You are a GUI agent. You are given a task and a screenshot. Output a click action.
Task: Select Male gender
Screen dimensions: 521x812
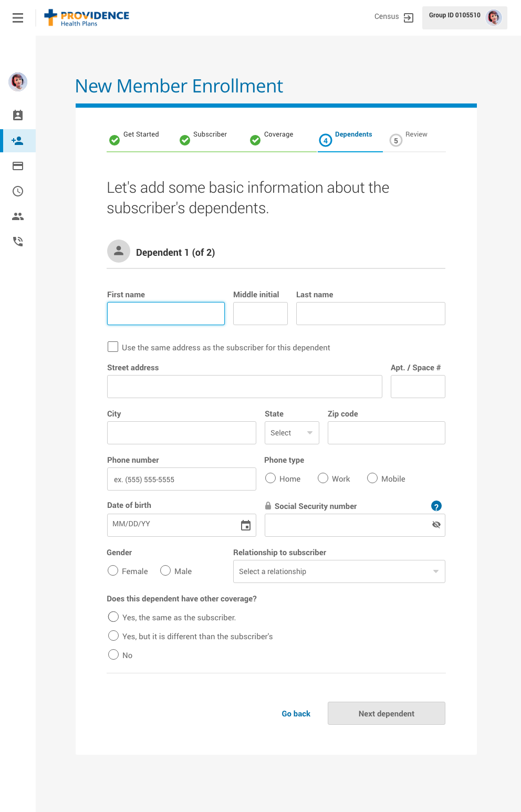[x=165, y=570]
